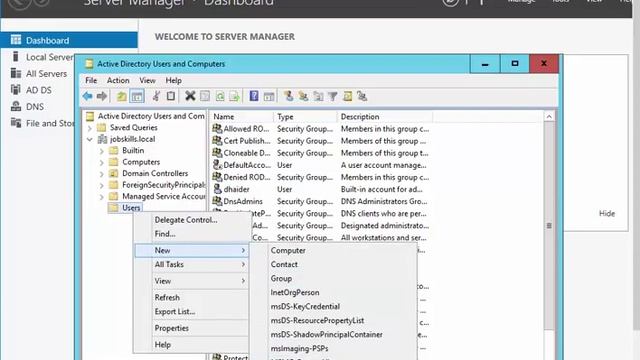Choose Export List... in context menu
Screen dimensions: 640x360
coord(191,311)
